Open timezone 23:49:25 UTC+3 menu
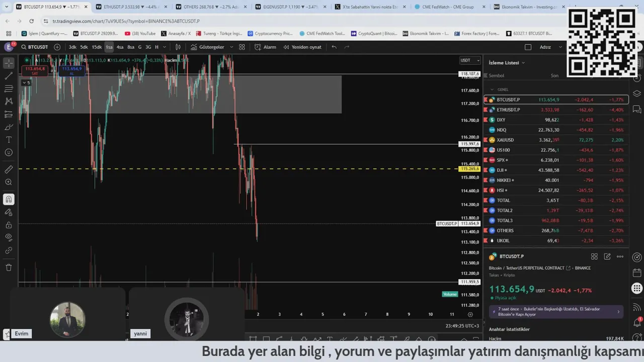This screenshot has height=362, width=644. (463, 326)
